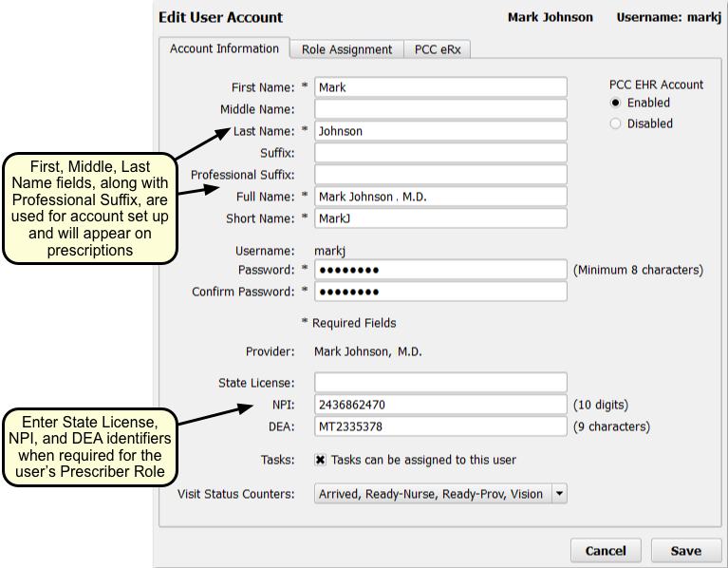728x568 pixels.
Task: Select the Disabled radio button
Action: 615,123
